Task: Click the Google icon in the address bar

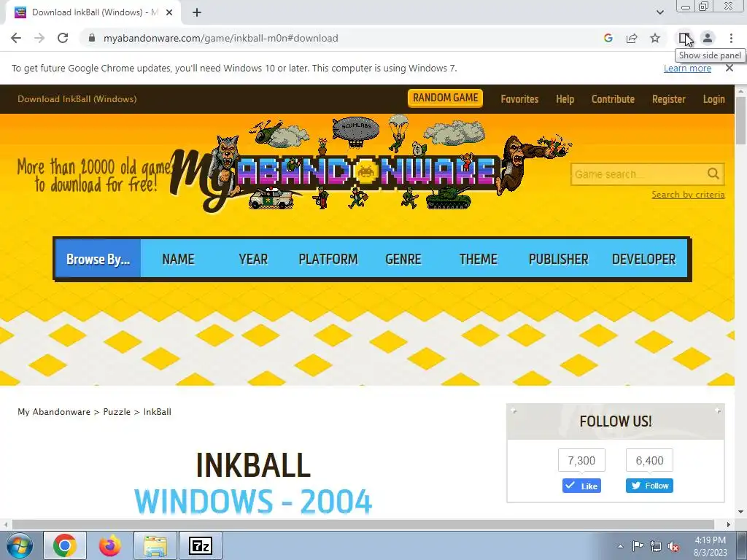Action: [x=608, y=38]
